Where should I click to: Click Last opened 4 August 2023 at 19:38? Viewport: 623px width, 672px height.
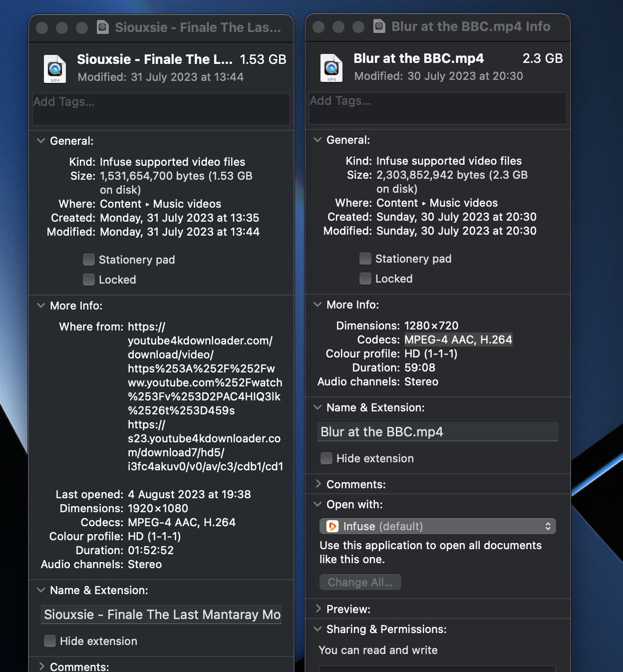189,494
